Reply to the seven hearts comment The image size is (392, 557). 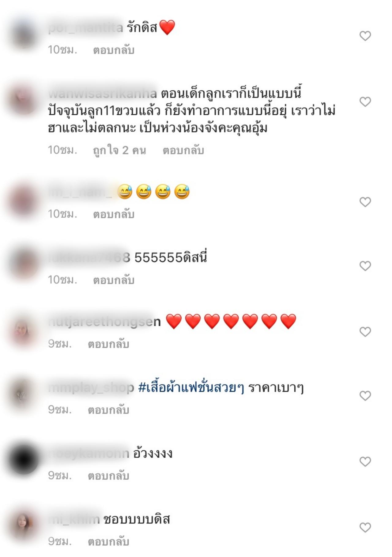[108, 344]
